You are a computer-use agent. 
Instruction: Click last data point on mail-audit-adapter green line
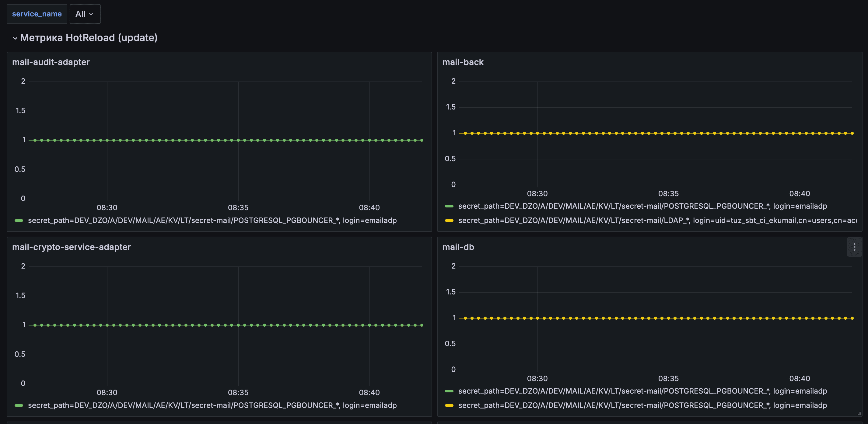point(422,140)
